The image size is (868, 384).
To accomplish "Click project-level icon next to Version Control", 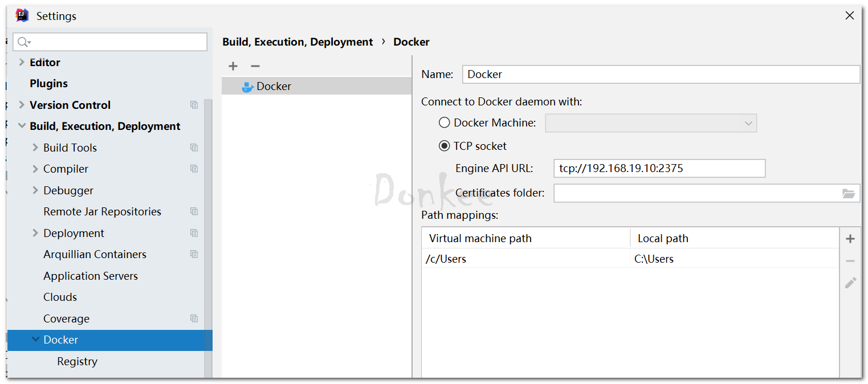I will 194,105.
